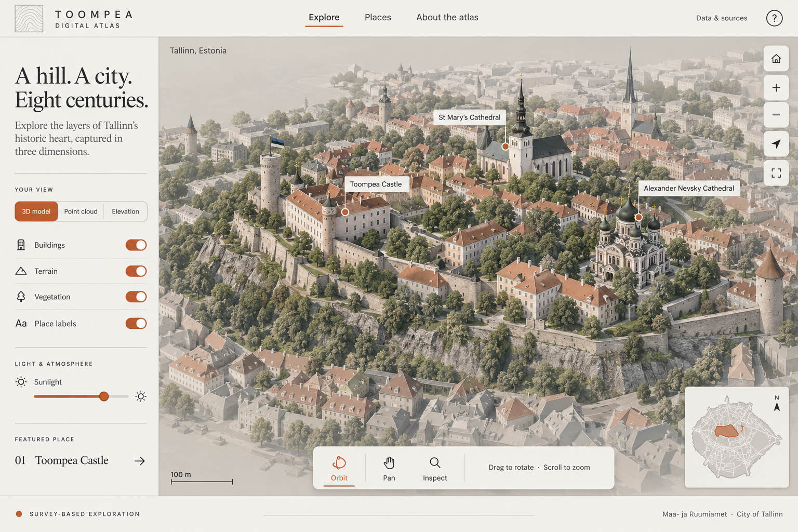Click the Toompea Digital Atlas logo icon
Image resolution: width=798 pixels, height=532 pixels.
(29, 19)
